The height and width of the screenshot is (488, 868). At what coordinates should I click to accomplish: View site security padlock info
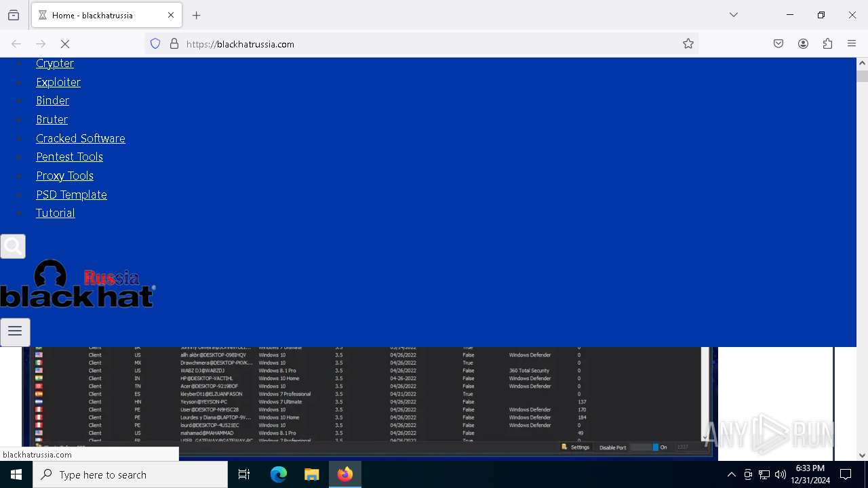174,44
